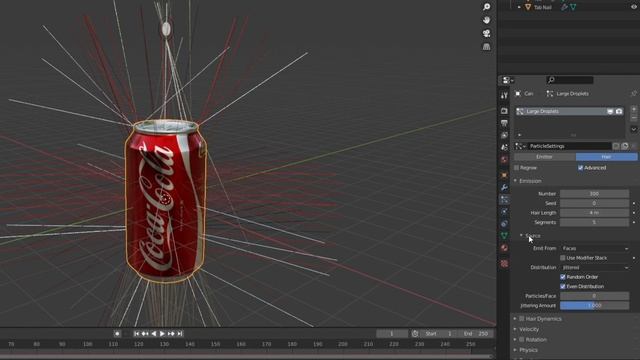The height and width of the screenshot is (360, 640).
Task: Expand the Tab Nail outliner row
Action: point(519,7)
